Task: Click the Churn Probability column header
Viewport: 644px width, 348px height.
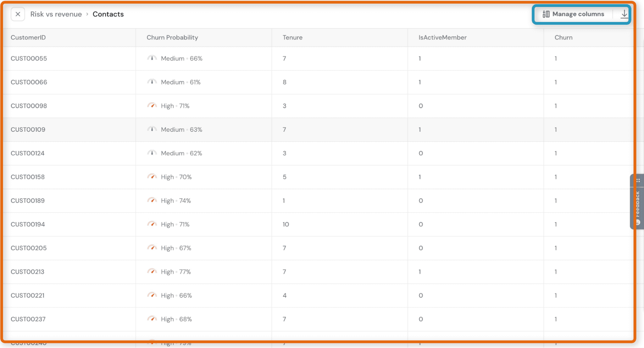Action: pos(172,37)
